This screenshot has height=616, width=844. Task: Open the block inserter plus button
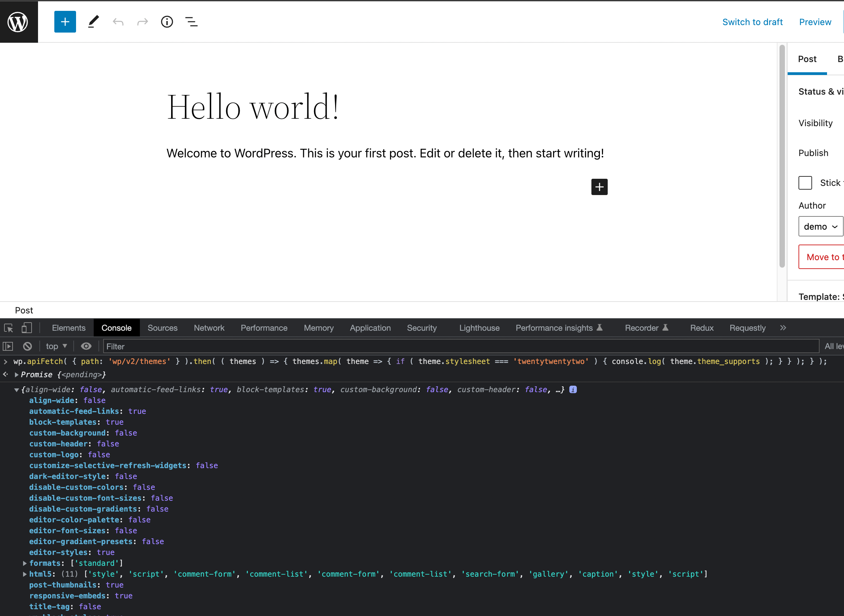point(65,22)
